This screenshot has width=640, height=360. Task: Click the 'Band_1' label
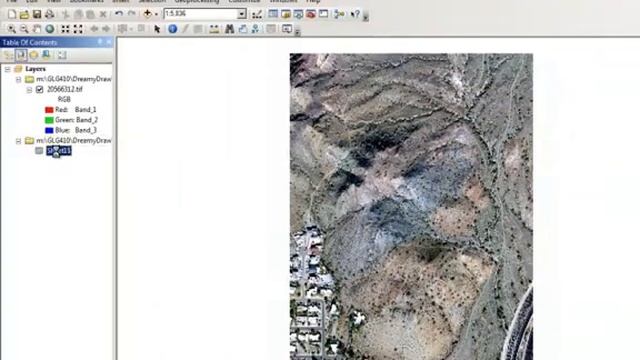[86, 110]
